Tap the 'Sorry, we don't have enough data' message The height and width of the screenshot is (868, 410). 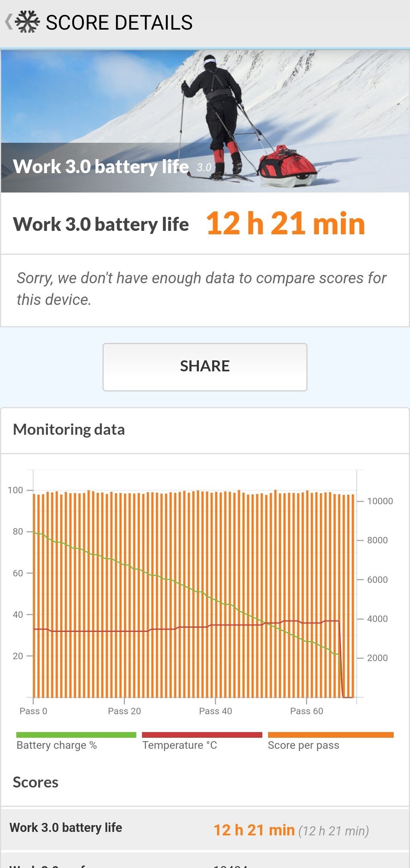tap(201, 289)
